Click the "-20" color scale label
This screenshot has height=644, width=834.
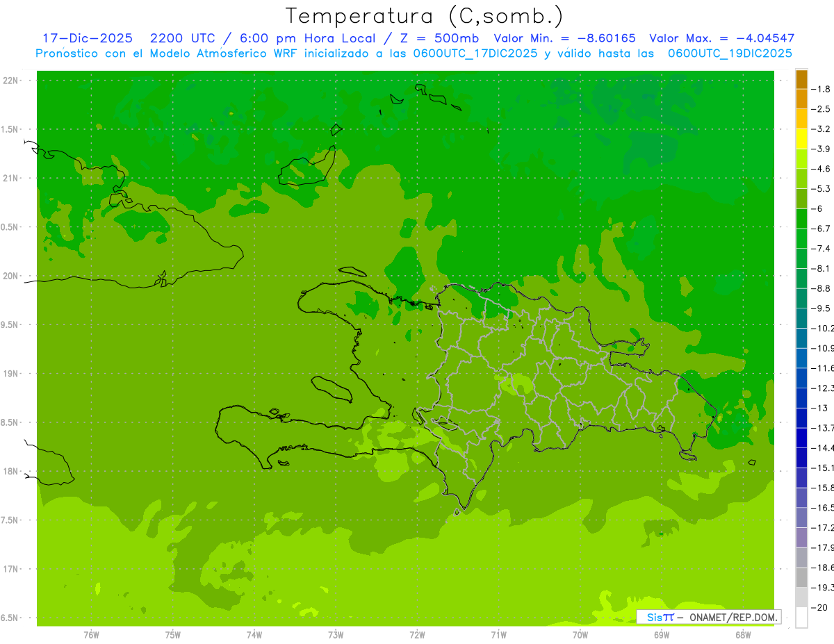(819, 607)
